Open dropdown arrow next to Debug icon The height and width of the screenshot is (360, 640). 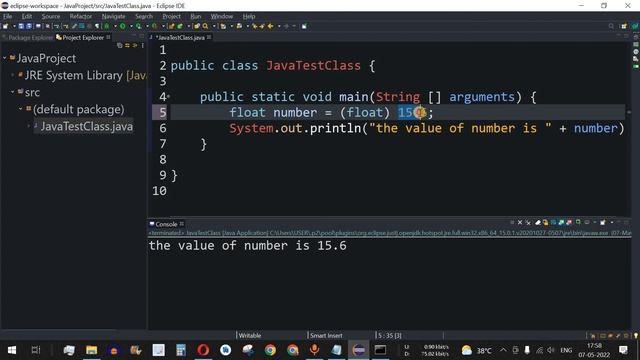click(115, 26)
